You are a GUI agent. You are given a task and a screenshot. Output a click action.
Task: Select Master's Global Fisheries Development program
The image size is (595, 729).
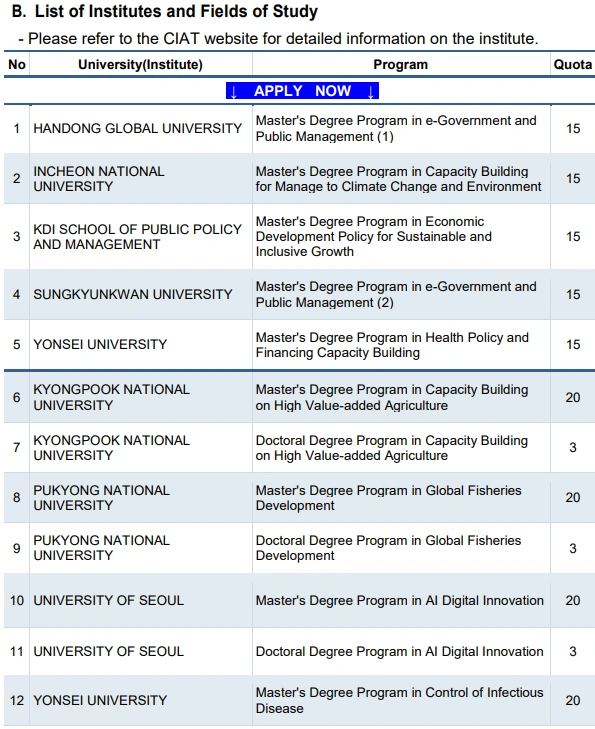point(389,498)
